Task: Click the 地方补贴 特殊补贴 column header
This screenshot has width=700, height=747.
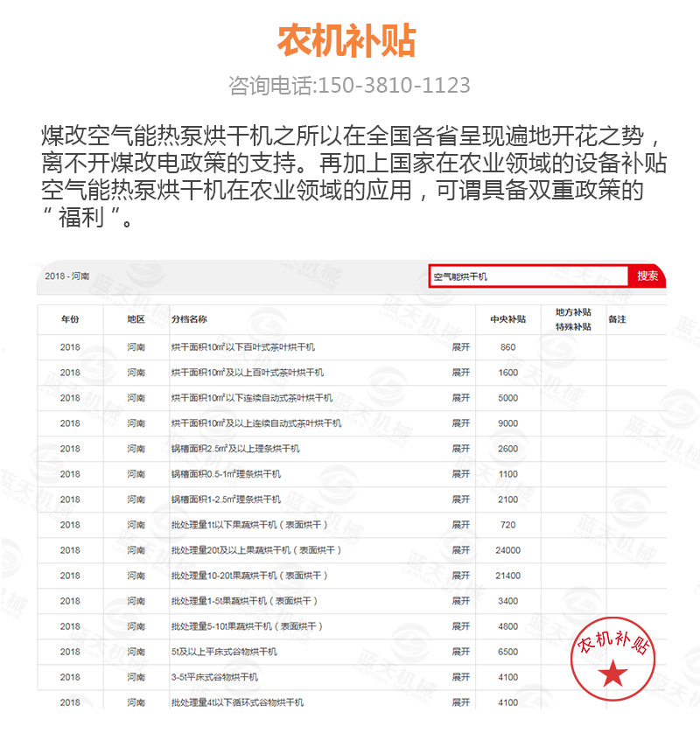Action: [573, 319]
